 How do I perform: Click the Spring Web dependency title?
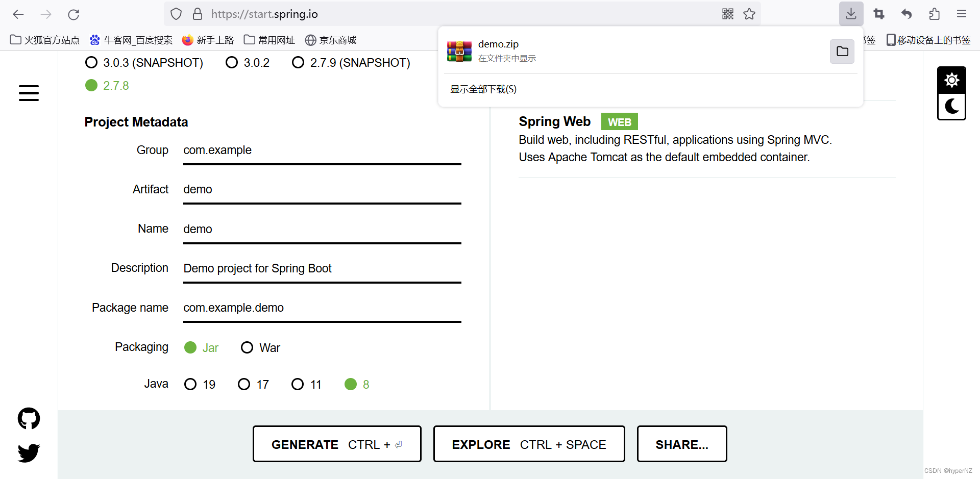pyautogui.click(x=554, y=121)
